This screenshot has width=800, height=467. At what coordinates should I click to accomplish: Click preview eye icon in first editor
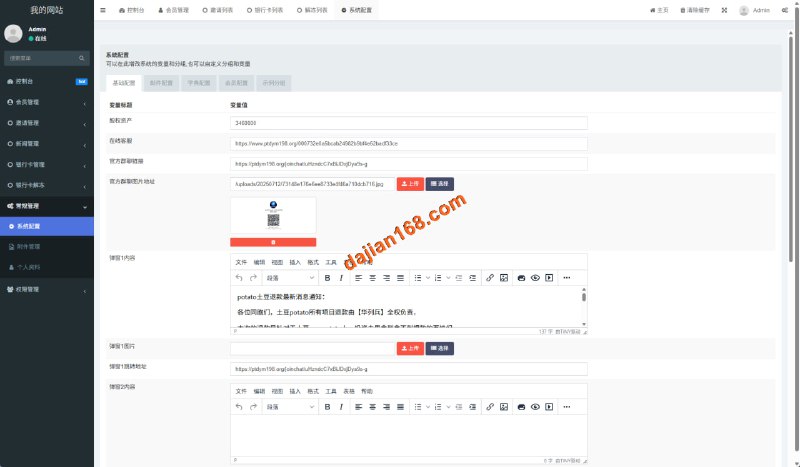[x=535, y=277]
